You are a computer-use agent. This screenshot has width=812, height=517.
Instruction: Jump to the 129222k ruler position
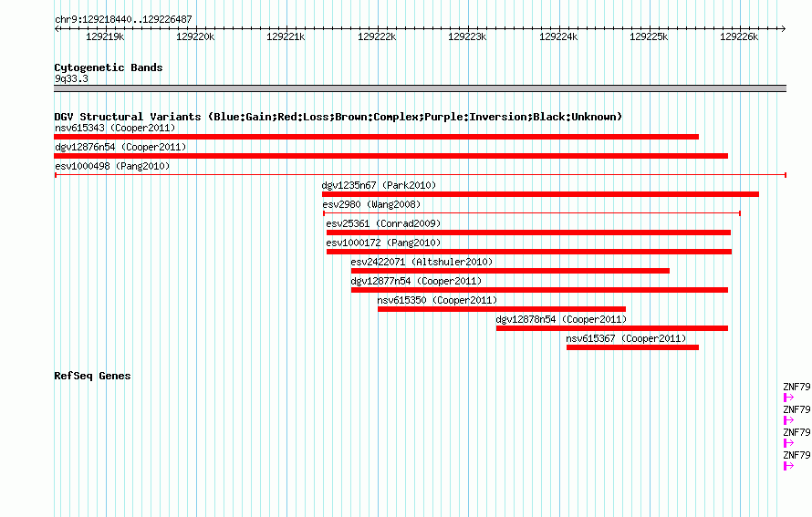click(x=377, y=36)
